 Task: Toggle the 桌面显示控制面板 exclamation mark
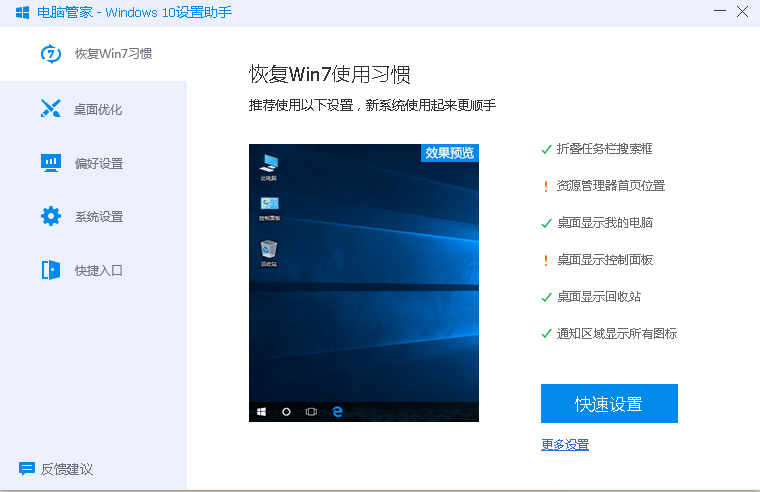point(546,260)
